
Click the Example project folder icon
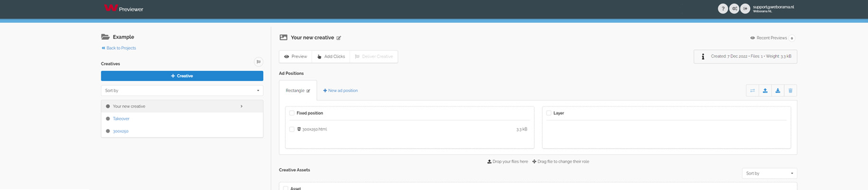(x=105, y=37)
